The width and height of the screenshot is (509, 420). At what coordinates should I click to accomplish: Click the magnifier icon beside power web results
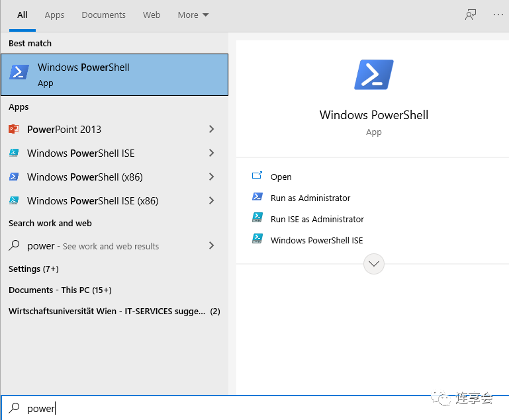pyautogui.click(x=14, y=245)
